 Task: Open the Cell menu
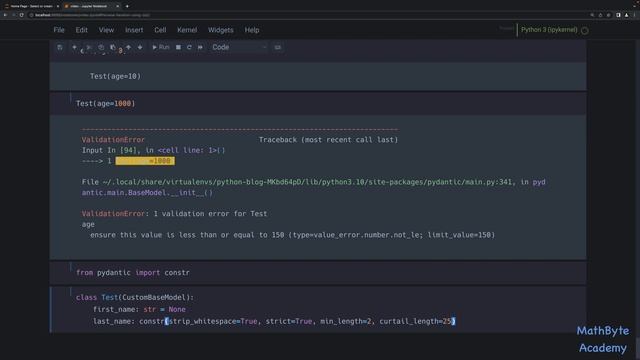160,30
